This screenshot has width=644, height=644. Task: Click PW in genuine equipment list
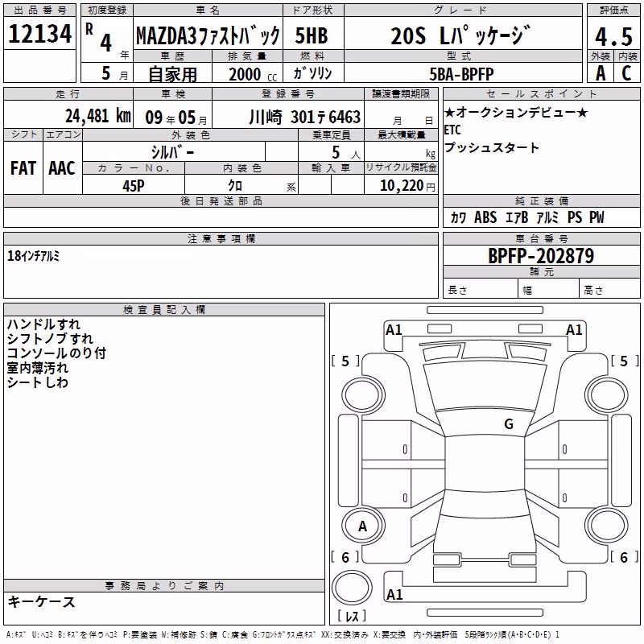pyautogui.click(x=597, y=217)
